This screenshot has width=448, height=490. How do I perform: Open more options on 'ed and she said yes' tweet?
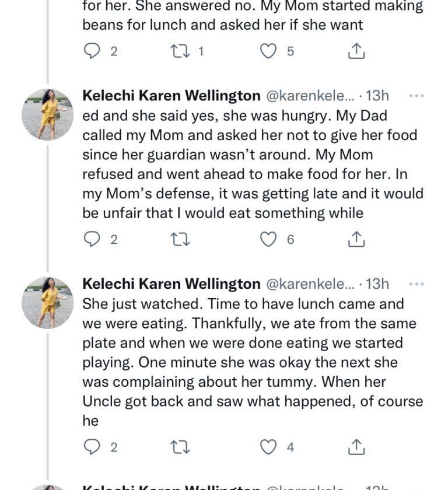416,96
